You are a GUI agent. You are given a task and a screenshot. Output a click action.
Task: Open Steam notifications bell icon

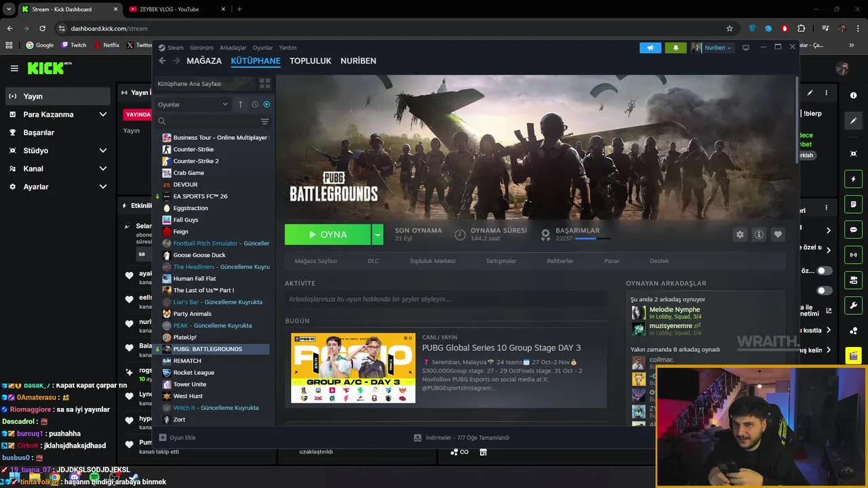pos(675,47)
